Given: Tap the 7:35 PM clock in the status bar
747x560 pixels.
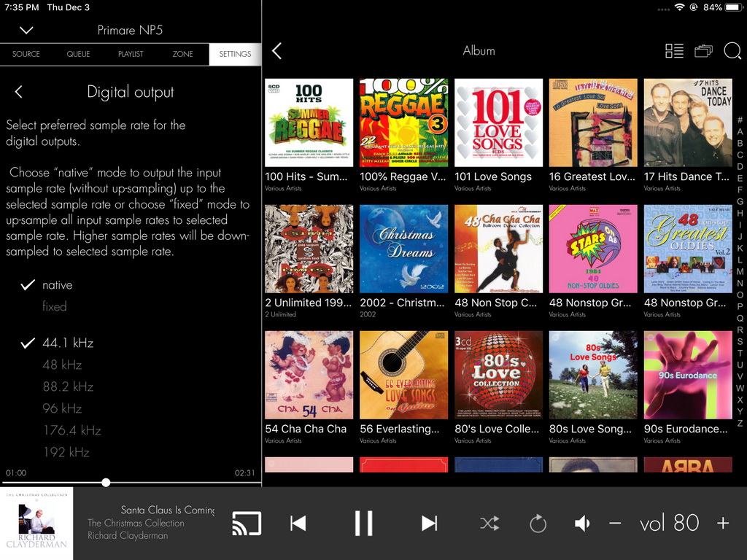Looking at the screenshot, I should click(21, 7).
